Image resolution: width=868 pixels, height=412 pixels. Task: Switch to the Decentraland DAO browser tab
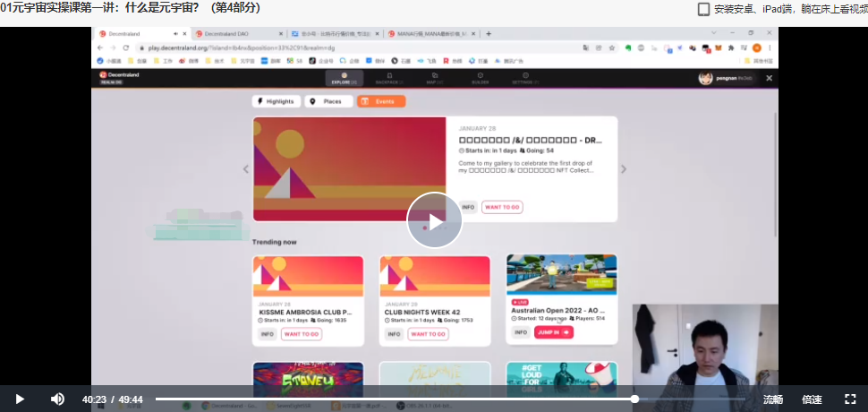pyautogui.click(x=239, y=34)
